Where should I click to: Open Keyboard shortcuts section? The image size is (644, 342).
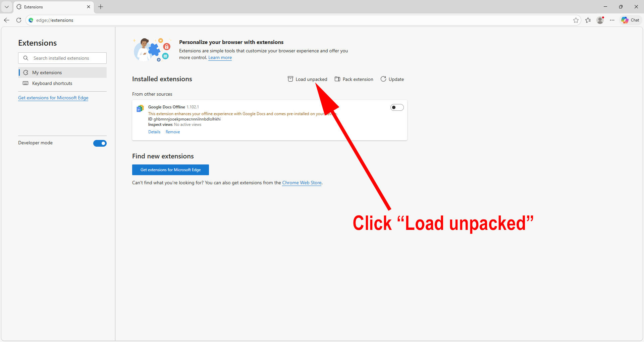(52, 83)
